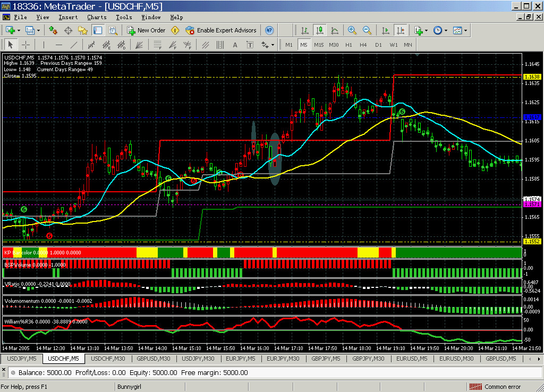544x392 pixels.
Task: Expand the New Chart dropdown arrow
Action: tap(19, 30)
